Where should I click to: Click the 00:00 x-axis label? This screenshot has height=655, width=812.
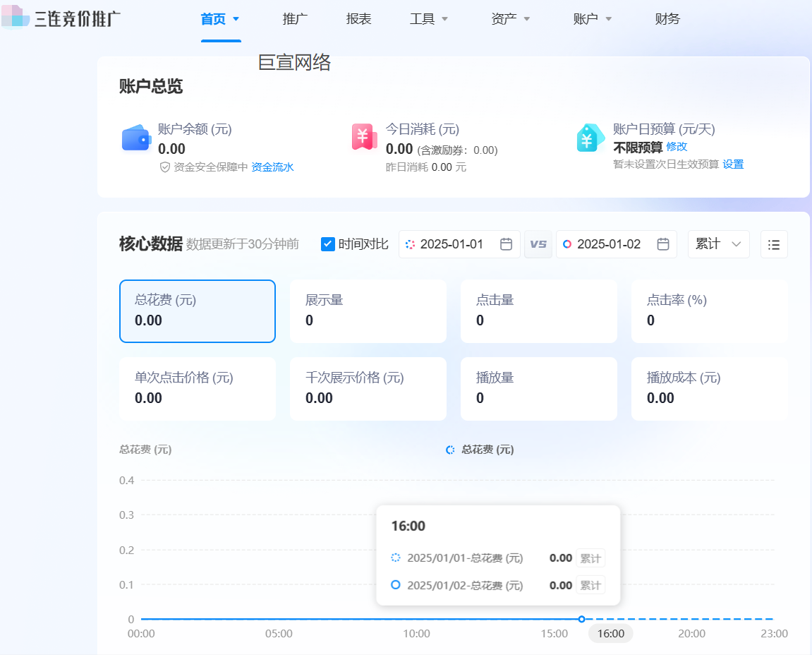[x=141, y=633]
